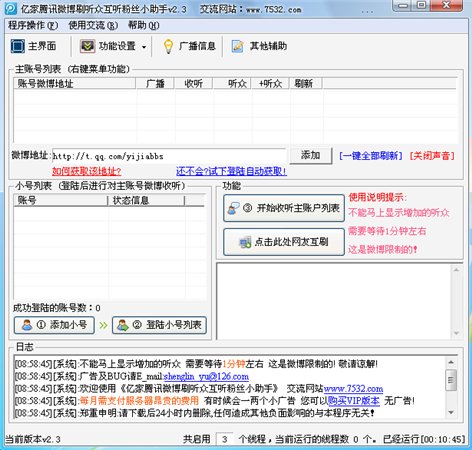
Task: Close the application window
Action: pyautogui.click(x=447, y=6)
